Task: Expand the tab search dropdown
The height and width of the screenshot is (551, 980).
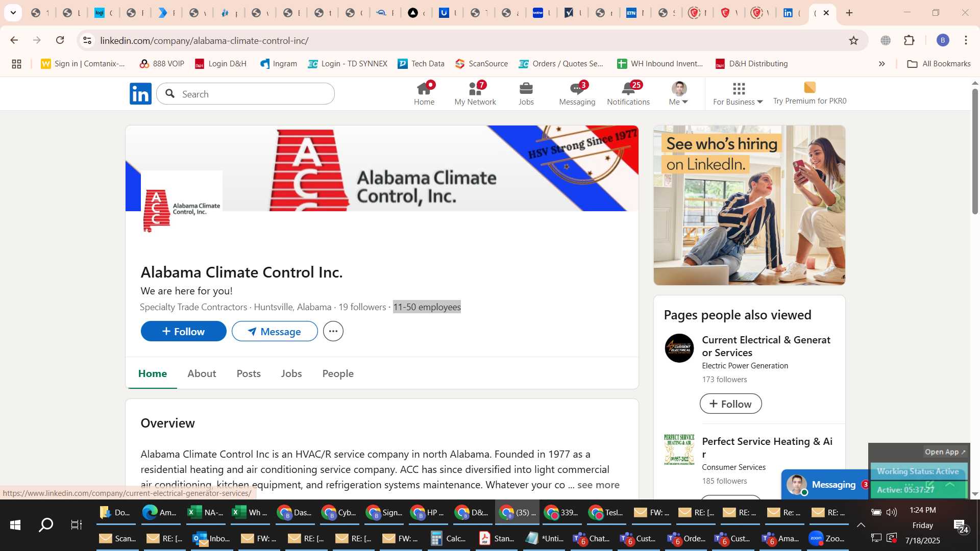Action: pyautogui.click(x=13, y=13)
